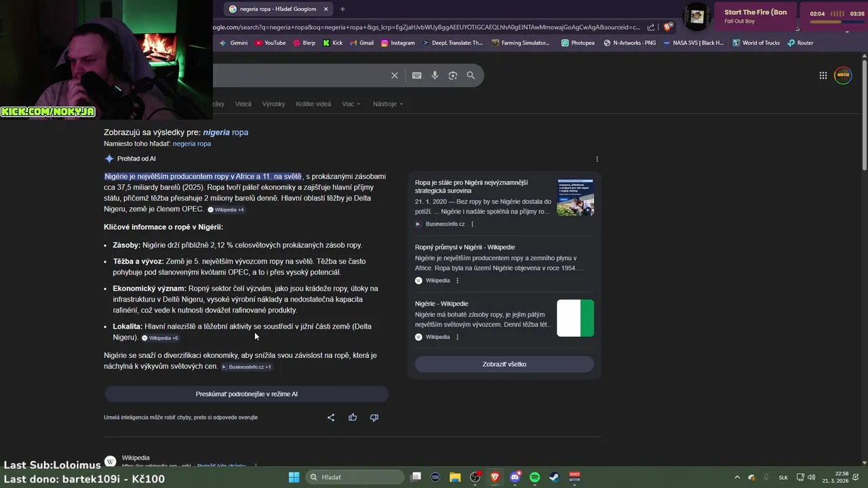The width and height of the screenshot is (868, 488).
Task: Switch to the Výrobky results tab
Action: 273,104
